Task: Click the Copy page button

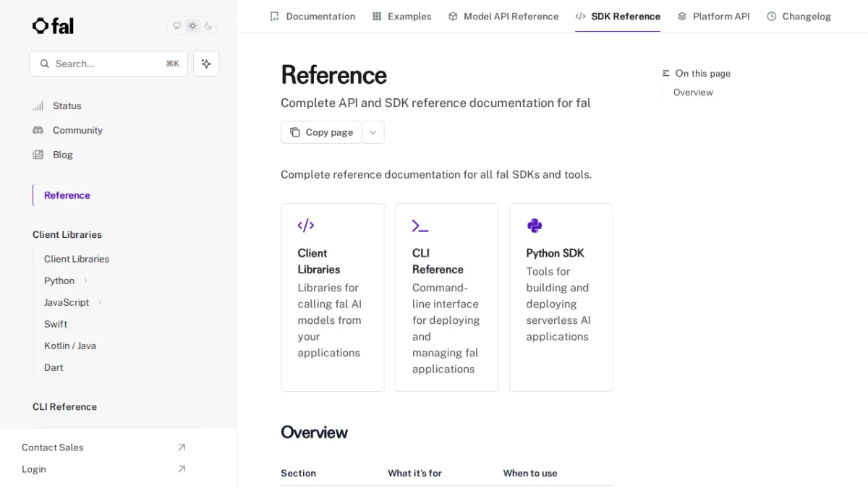Action: (x=321, y=132)
